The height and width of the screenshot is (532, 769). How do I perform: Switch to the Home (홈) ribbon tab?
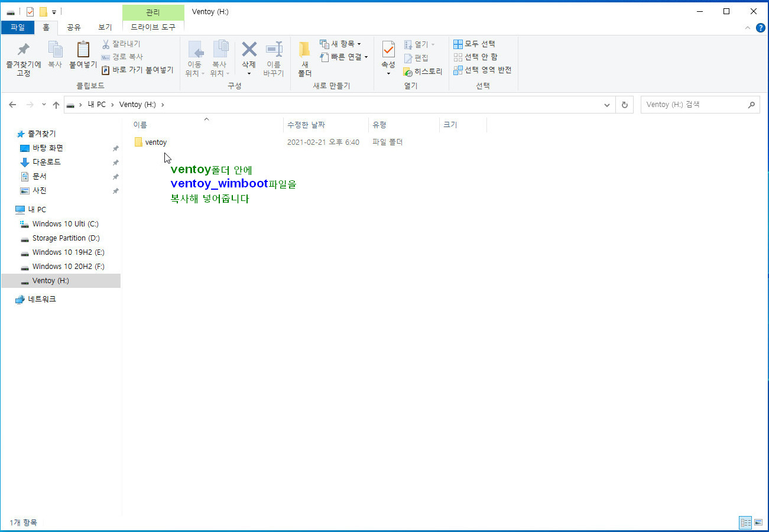pos(46,27)
